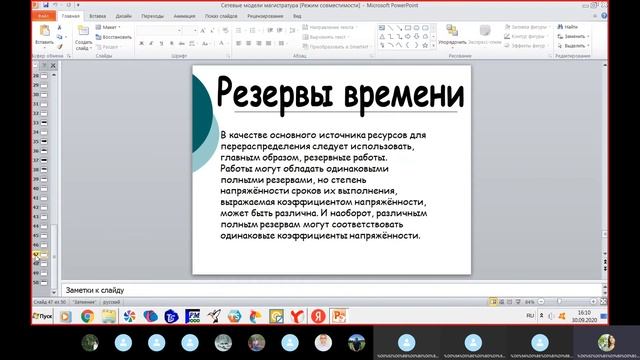Image resolution: width=640 pixels, height=360 pixels.
Task: Click the PowerPoint icon in taskbar
Action: [x=339, y=316]
